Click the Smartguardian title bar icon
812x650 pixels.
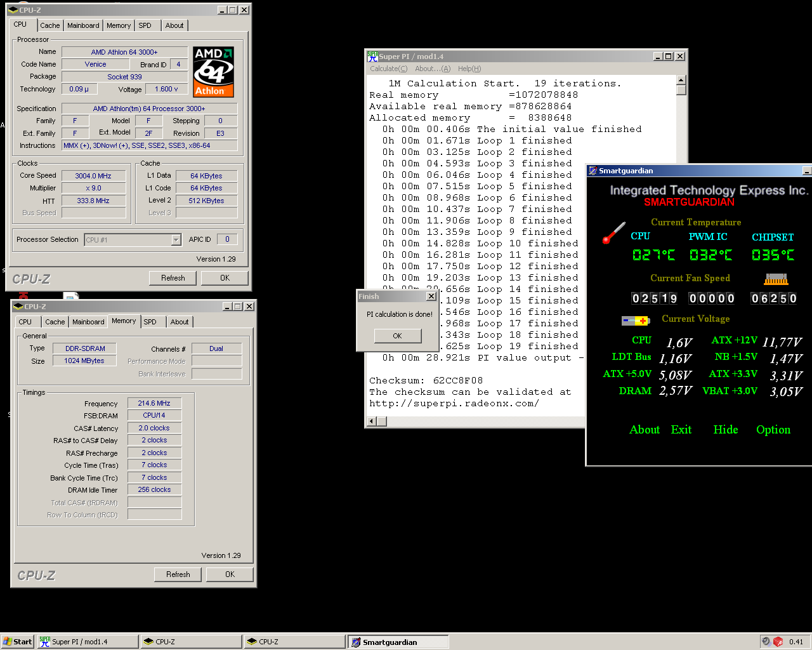pyautogui.click(x=593, y=171)
